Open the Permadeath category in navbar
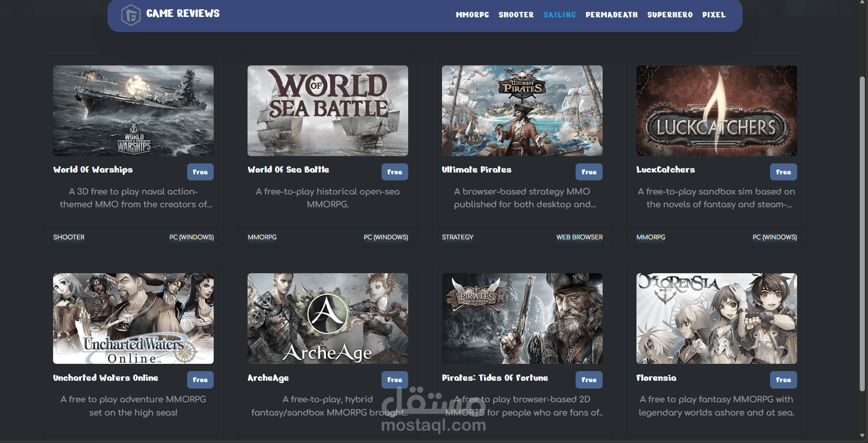868x443 pixels. pos(611,15)
